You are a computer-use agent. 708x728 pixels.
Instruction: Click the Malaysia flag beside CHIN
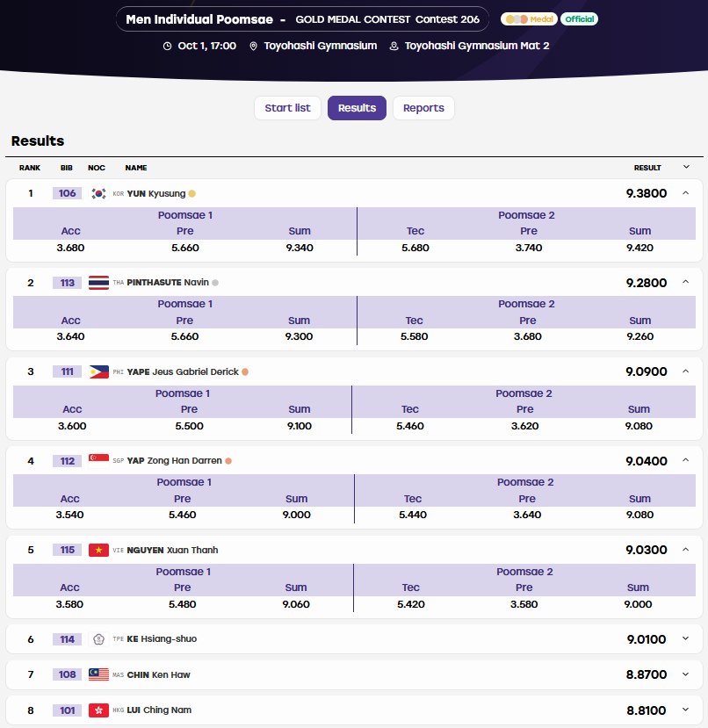pos(98,674)
